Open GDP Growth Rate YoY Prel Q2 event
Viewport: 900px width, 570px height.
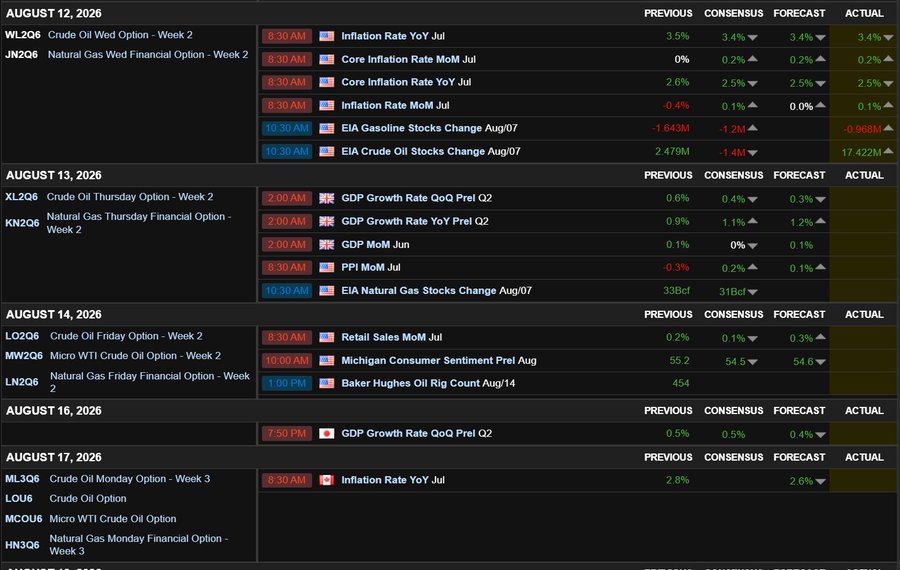[414, 221]
